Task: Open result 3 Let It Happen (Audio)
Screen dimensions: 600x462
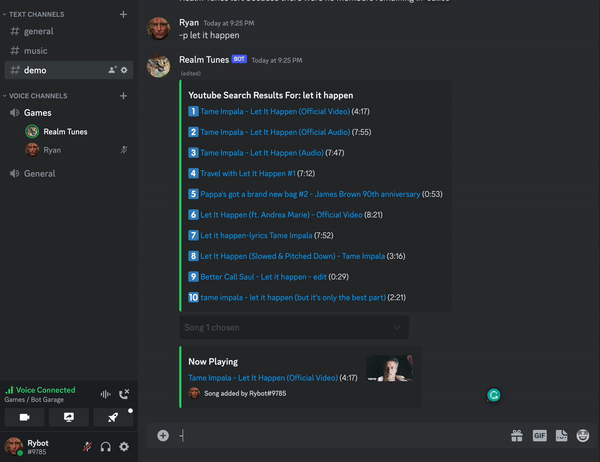Action: click(x=262, y=153)
